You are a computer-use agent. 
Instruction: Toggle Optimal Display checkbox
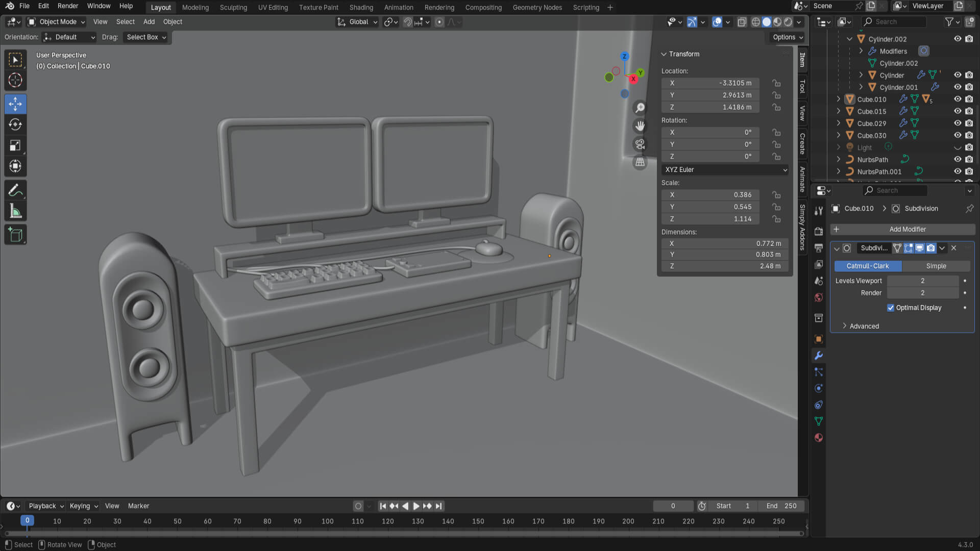[x=891, y=308]
